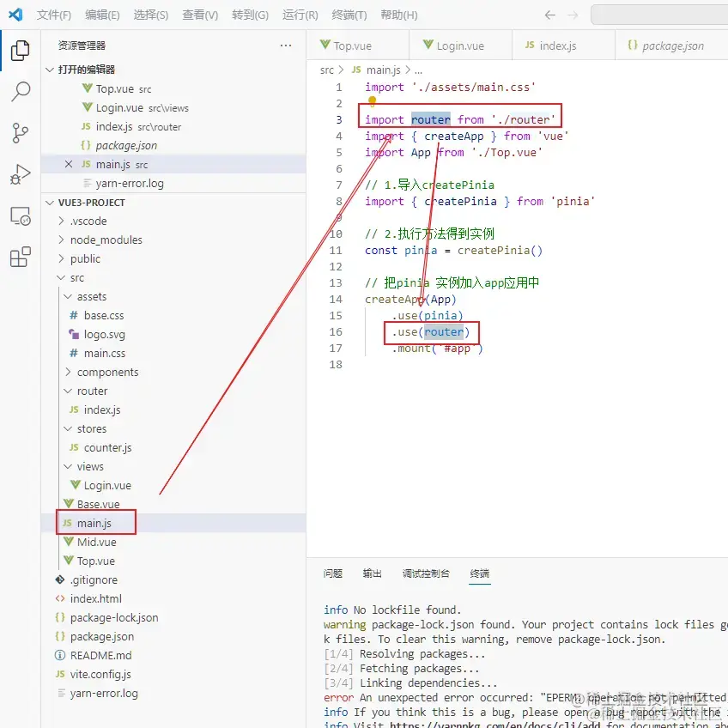Close main.js in open editors list
The height and width of the screenshot is (728, 728).
pyautogui.click(x=69, y=164)
